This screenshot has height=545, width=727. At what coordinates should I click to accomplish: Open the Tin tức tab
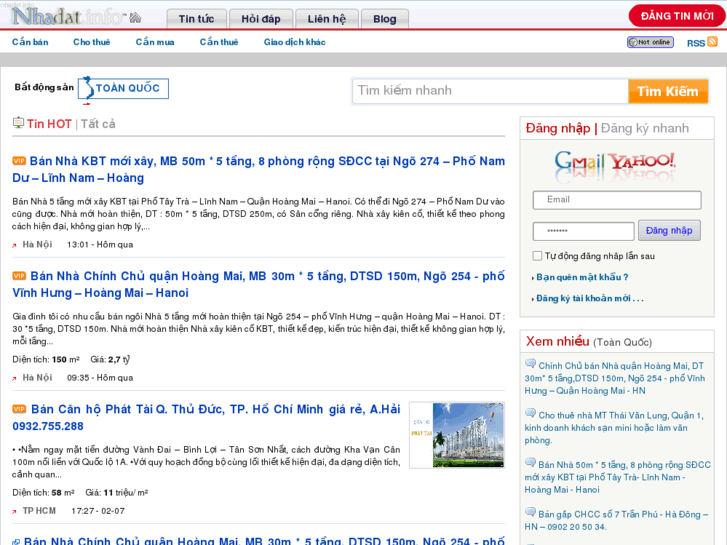click(x=197, y=19)
